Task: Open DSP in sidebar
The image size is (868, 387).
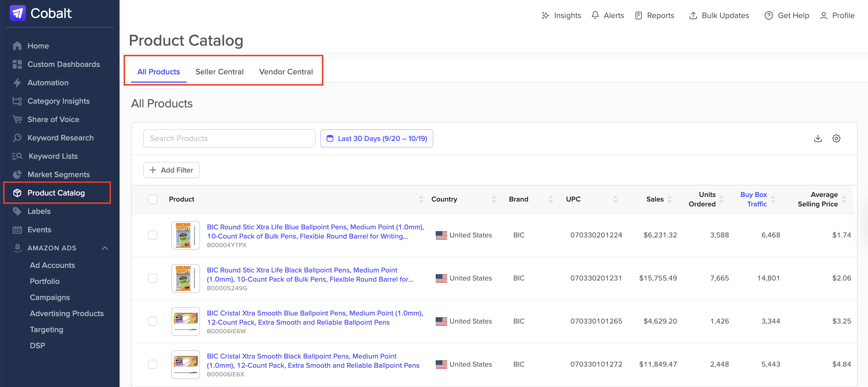Action: [x=37, y=346]
